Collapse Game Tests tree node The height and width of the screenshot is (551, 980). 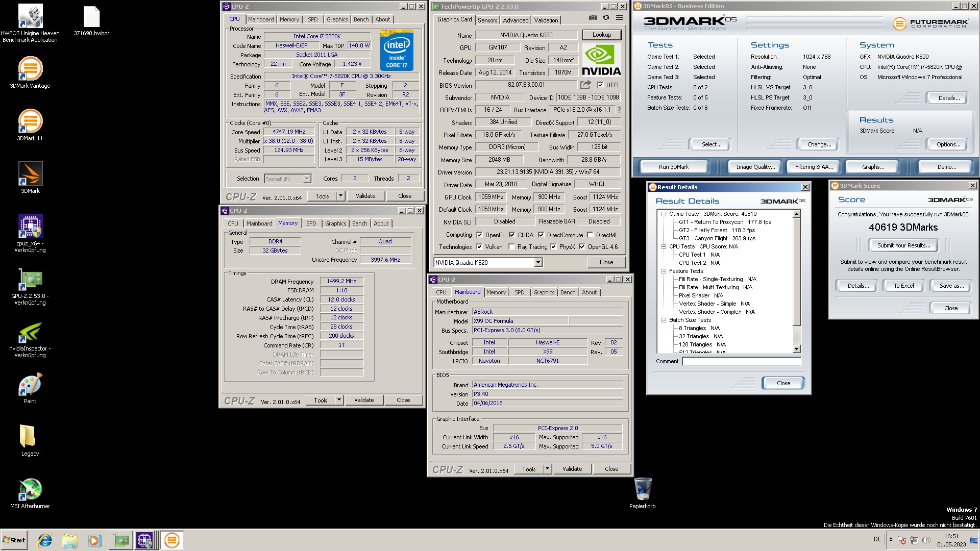(x=664, y=214)
